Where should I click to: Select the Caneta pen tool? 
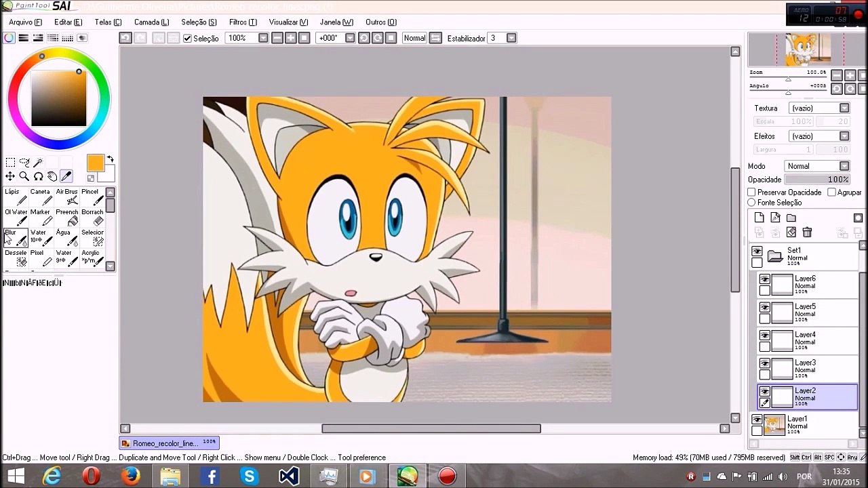(41, 197)
